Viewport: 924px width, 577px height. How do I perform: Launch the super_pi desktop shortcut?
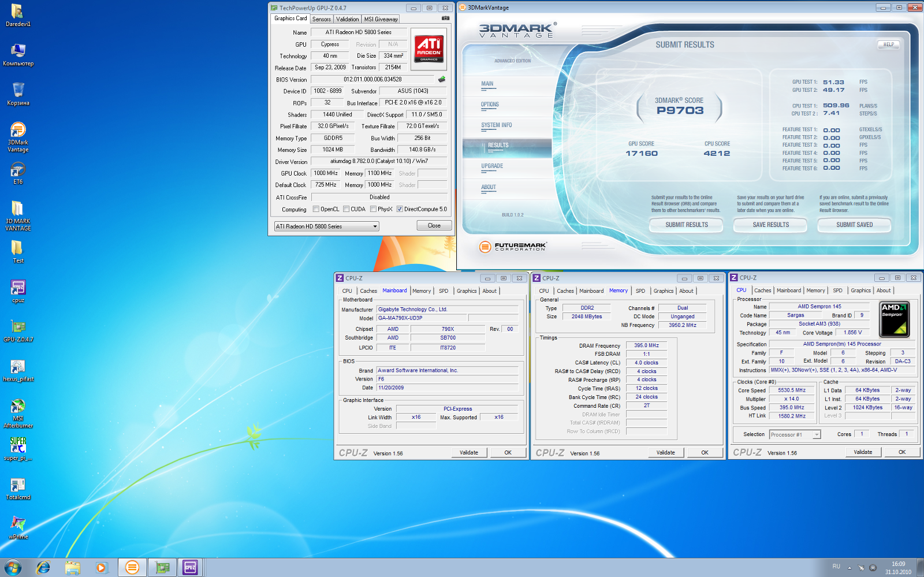pos(18,449)
